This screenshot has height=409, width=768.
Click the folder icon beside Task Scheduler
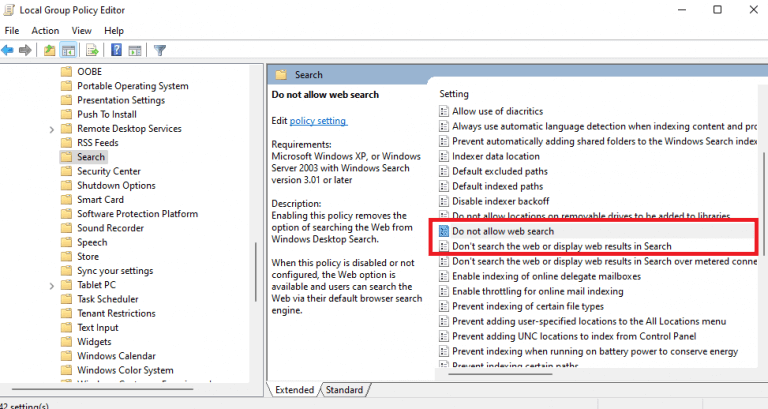[66, 299]
